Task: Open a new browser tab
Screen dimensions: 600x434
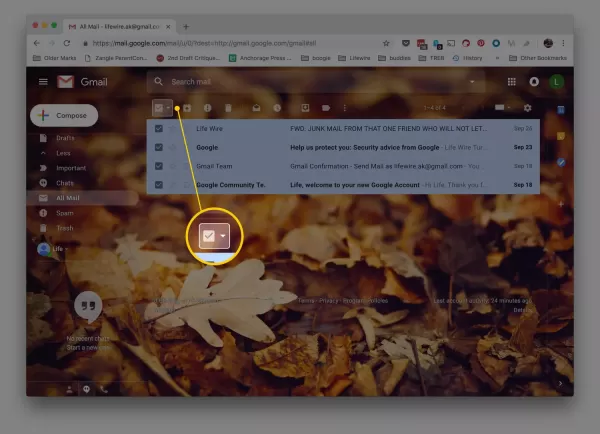Action: [186, 27]
